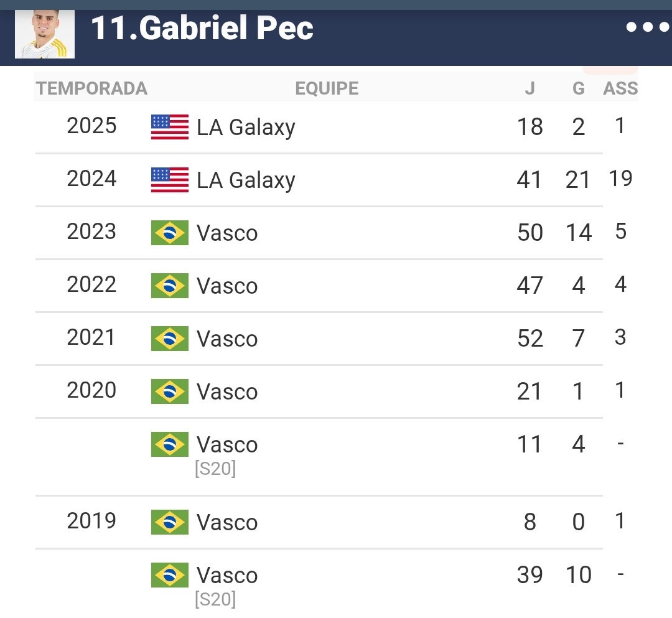Open the three-dot options menu
672x618 pixels.
[647, 27]
